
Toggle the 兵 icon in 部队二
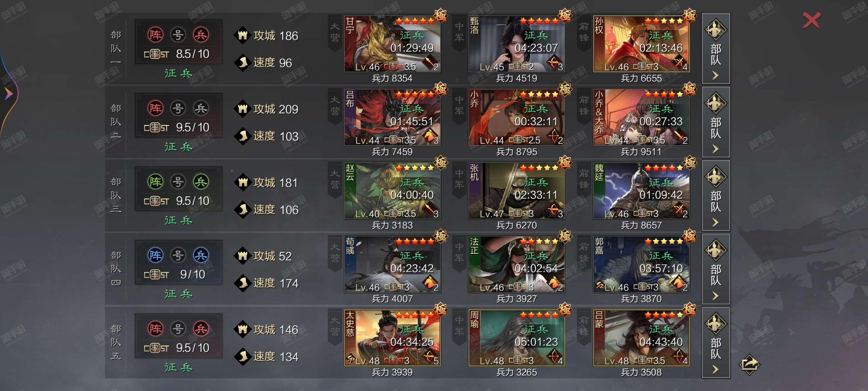pyautogui.click(x=201, y=108)
